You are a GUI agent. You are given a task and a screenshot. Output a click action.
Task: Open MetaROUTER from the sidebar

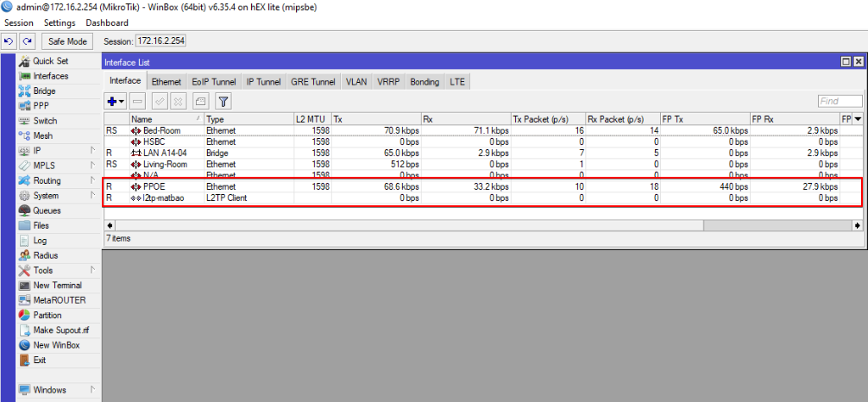(59, 300)
